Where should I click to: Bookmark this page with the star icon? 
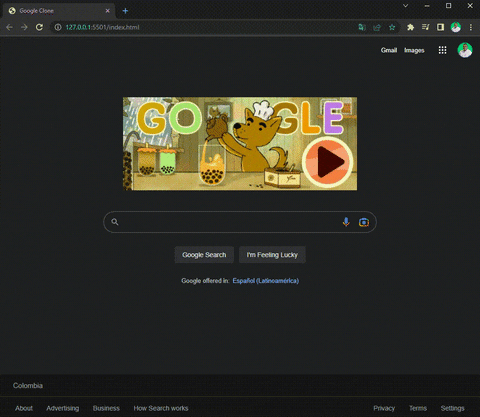click(x=392, y=27)
